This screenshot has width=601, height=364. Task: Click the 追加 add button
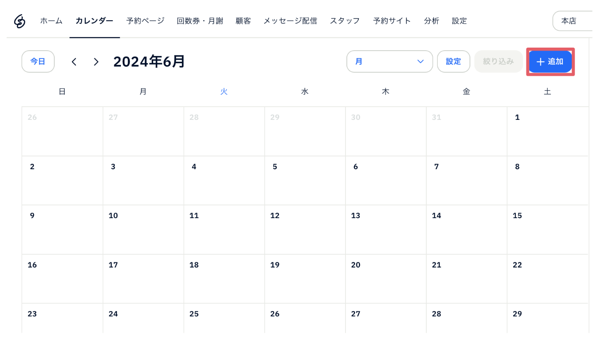coord(550,62)
